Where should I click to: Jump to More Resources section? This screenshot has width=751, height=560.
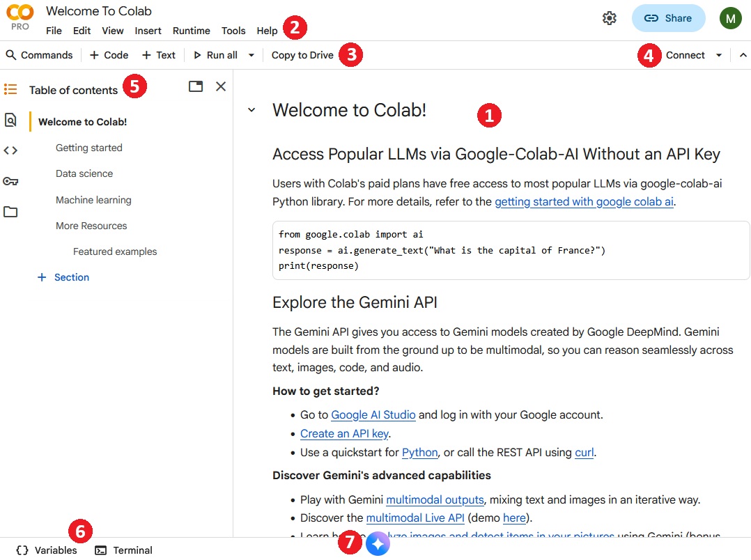click(x=91, y=226)
